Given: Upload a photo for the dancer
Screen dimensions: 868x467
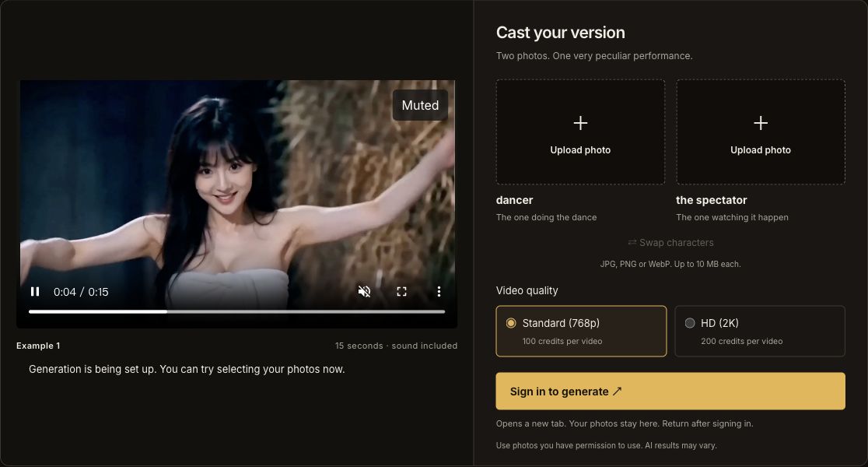Looking at the screenshot, I should (580, 132).
